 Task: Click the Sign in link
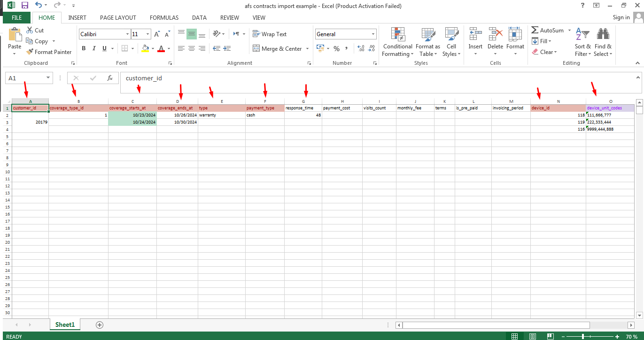click(x=621, y=17)
